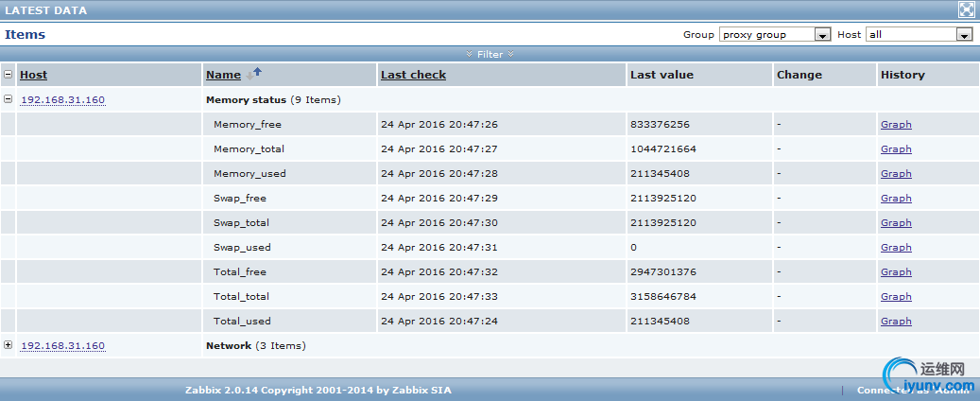Click the 0 value for Swap_used
980x401 pixels.
[x=634, y=247]
